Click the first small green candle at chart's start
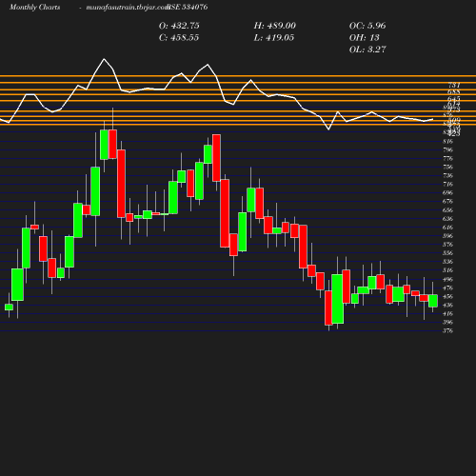The image size is (476, 476). click(x=9, y=307)
